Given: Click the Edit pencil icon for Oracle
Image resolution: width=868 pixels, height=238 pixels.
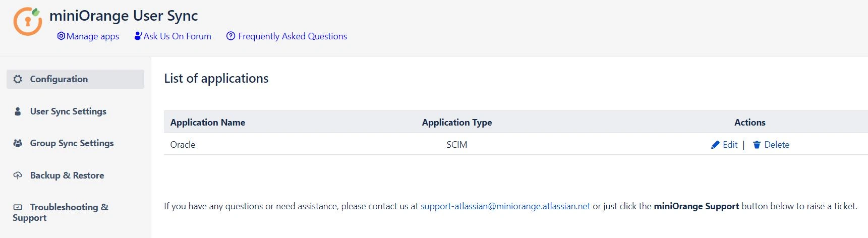Looking at the screenshot, I should pos(715,145).
